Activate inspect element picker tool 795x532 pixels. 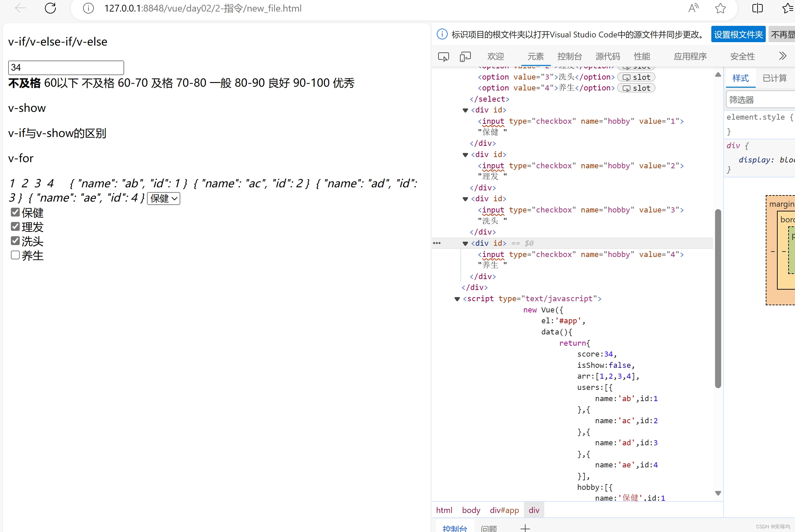click(x=443, y=56)
